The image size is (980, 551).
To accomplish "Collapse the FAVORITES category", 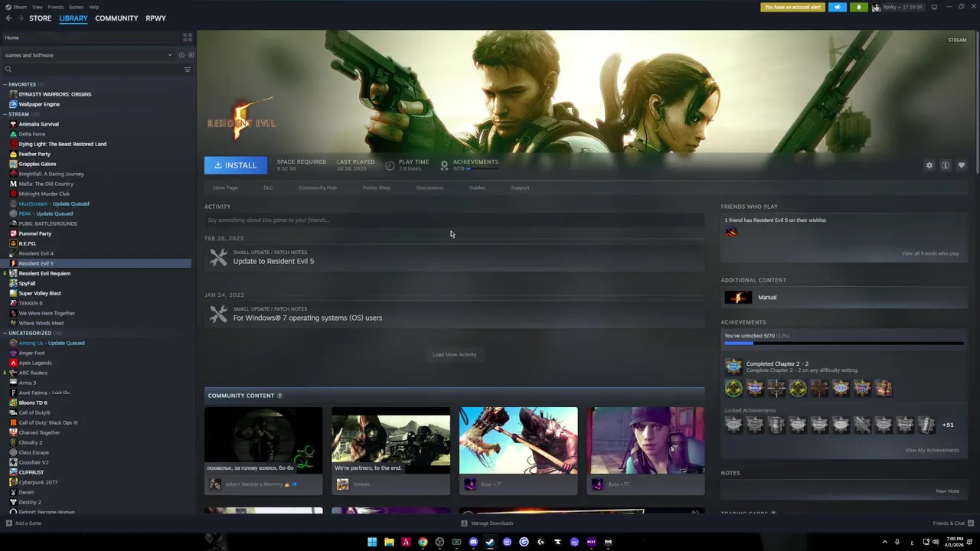I will pos(5,84).
